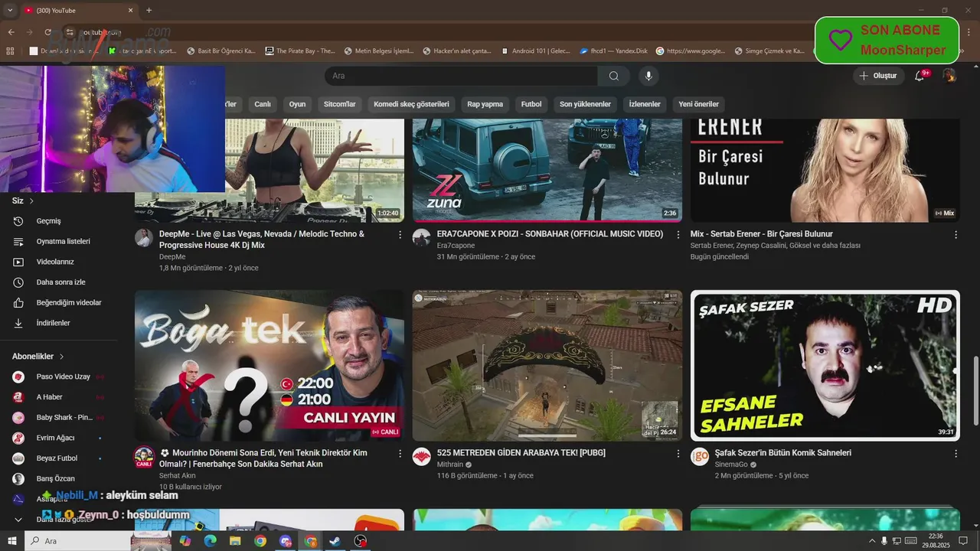The height and width of the screenshot is (551, 980).
Task: Open options menu for ERA7CAPONE SONBAHAR video
Action: (678, 235)
